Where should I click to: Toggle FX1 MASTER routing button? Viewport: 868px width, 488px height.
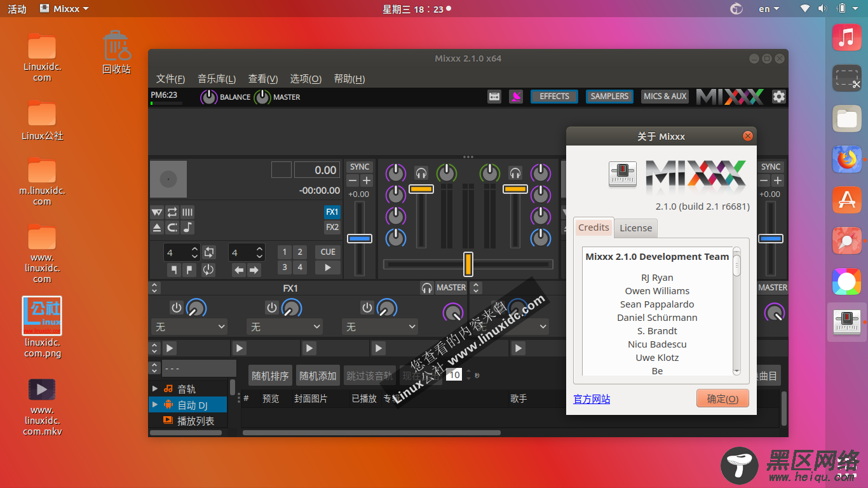(x=451, y=288)
